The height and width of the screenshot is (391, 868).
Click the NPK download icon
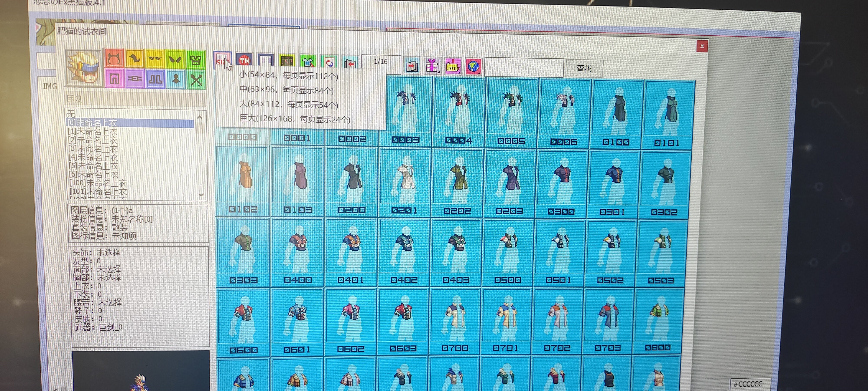[452, 66]
